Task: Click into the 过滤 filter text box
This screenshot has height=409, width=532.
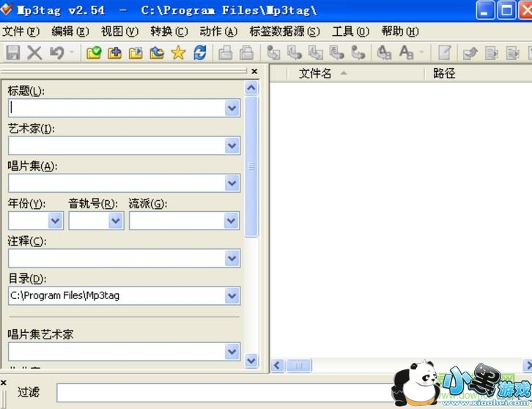Action: 226,393
